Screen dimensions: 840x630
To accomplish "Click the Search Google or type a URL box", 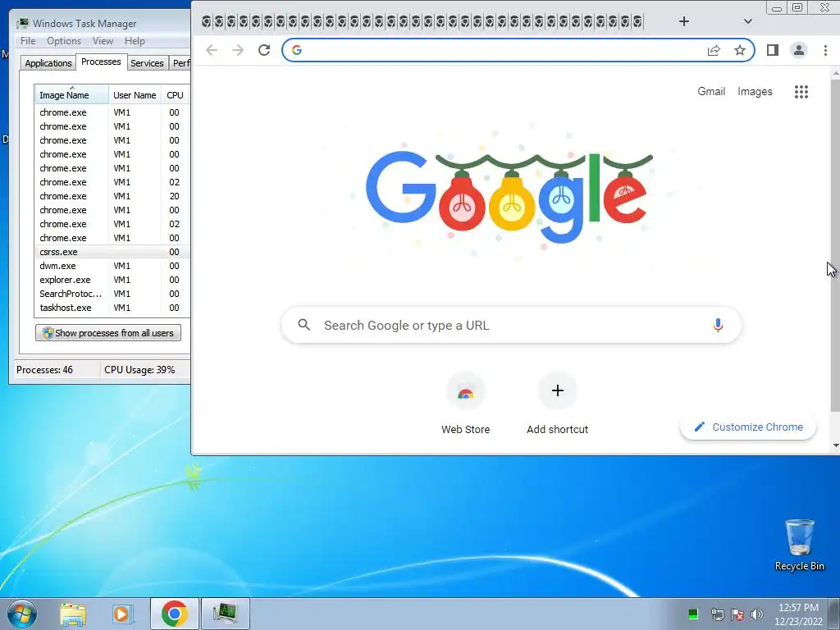I will tap(512, 325).
